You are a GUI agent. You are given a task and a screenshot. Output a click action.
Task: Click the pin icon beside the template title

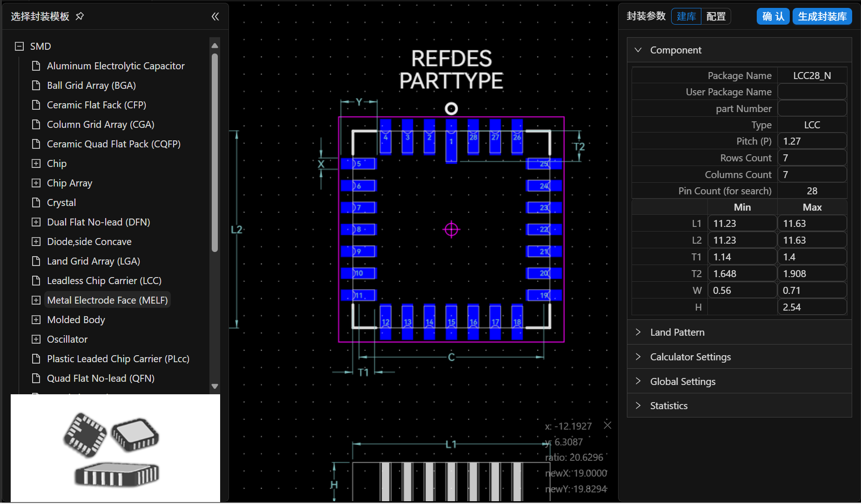80,16
